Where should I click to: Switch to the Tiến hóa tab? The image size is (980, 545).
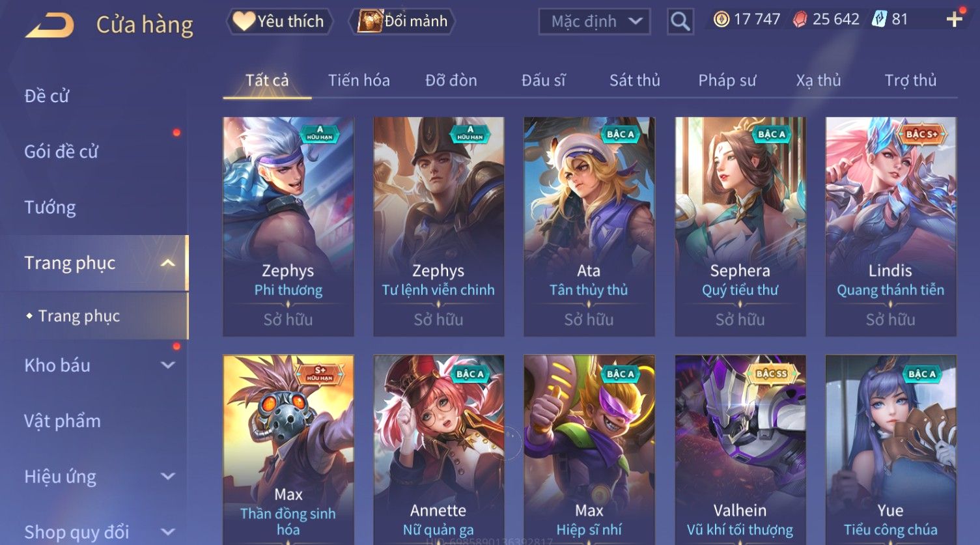359,81
